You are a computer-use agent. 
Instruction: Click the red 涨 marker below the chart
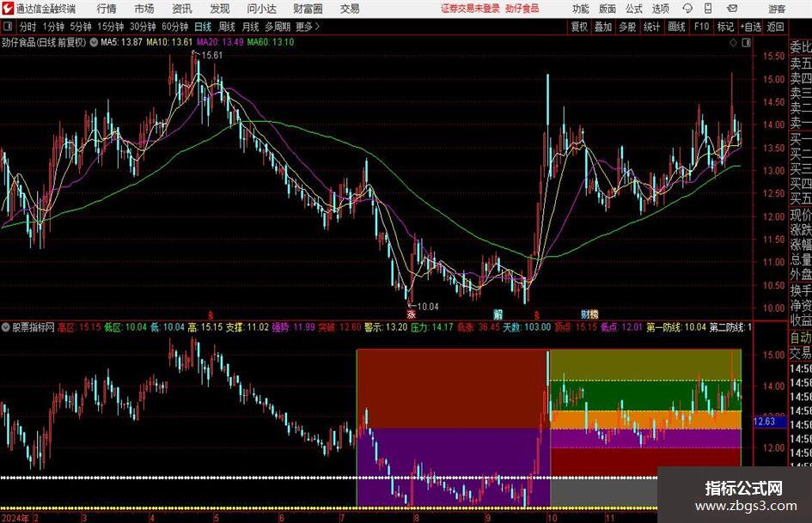point(412,313)
